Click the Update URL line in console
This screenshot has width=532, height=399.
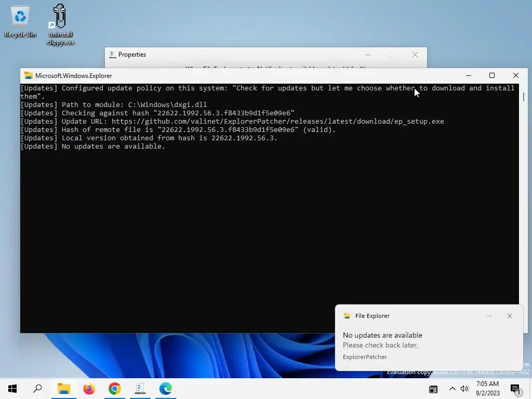coord(232,122)
